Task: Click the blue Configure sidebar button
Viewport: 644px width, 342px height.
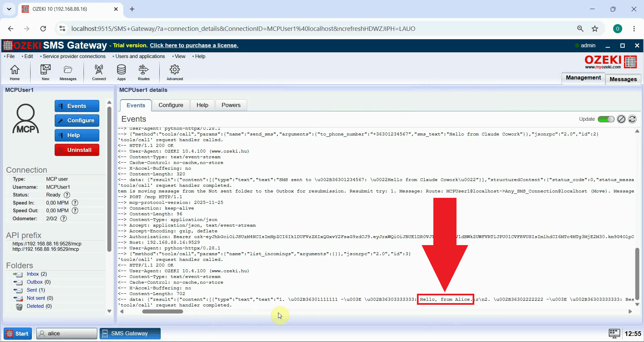Action: pyautogui.click(x=77, y=120)
